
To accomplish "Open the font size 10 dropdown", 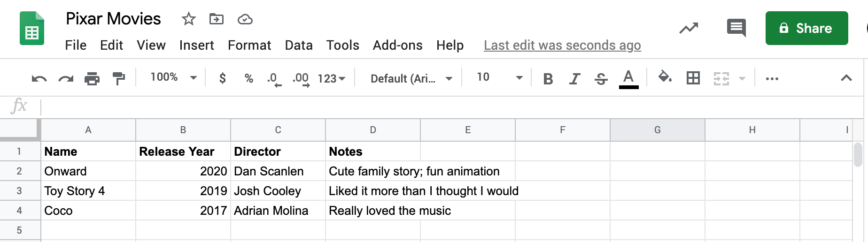I will pyautogui.click(x=499, y=77).
